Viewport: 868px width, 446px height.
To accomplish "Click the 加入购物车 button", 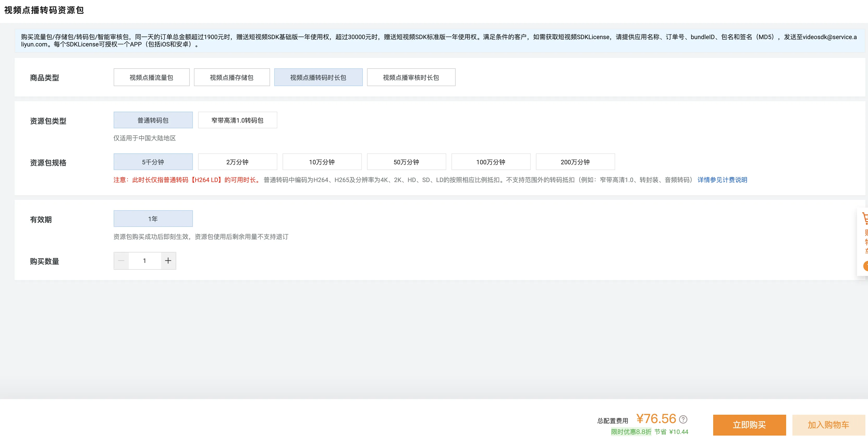I will (x=828, y=425).
